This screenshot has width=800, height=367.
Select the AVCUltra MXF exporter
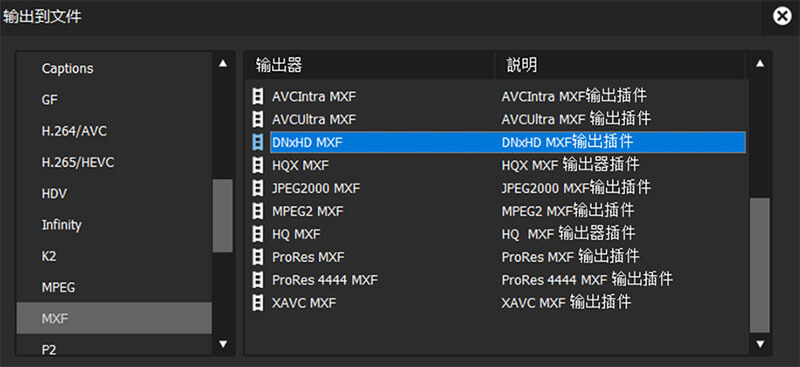314,119
